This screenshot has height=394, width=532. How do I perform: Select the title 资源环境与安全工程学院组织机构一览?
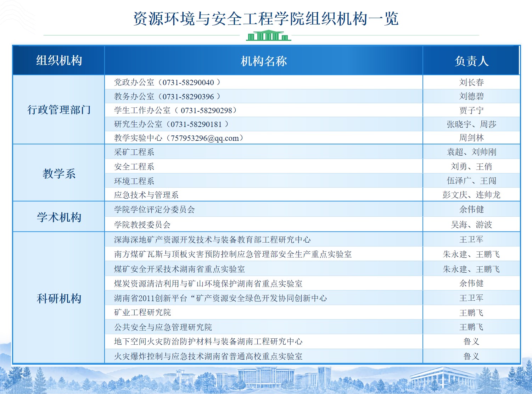(266, 18)
